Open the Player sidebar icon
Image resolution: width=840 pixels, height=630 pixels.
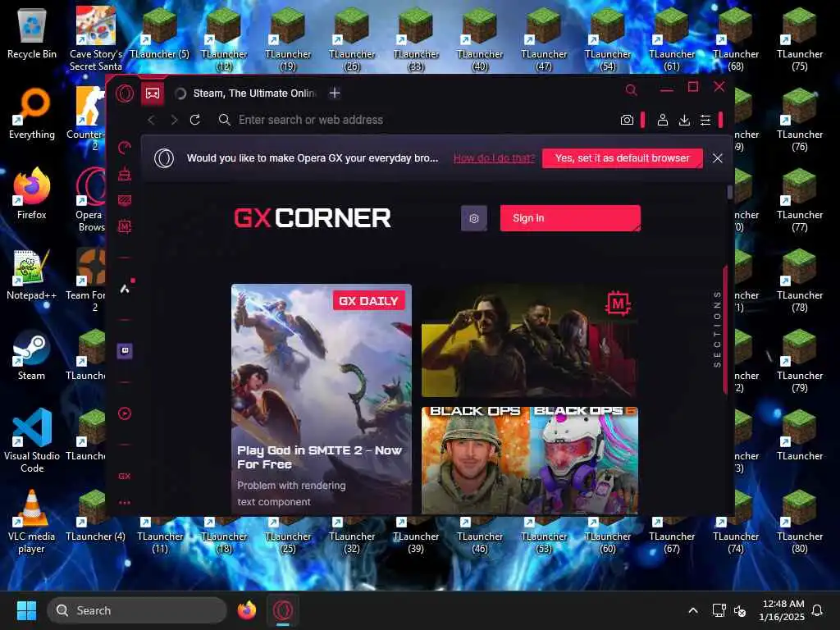(x=125, y=413)
